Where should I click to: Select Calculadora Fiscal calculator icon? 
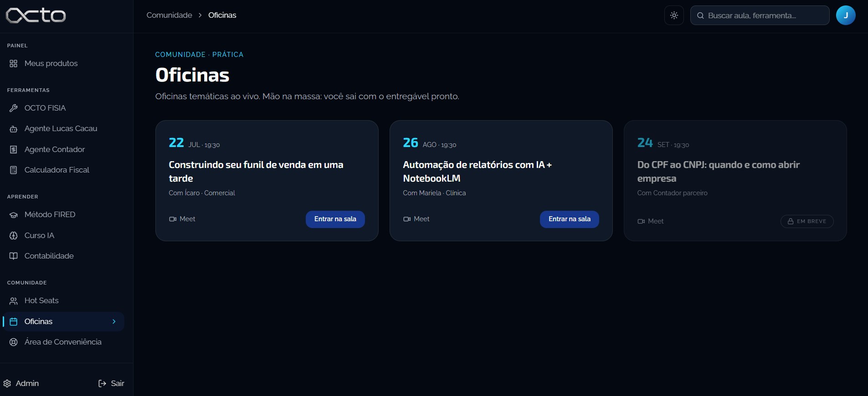[14, 170]
